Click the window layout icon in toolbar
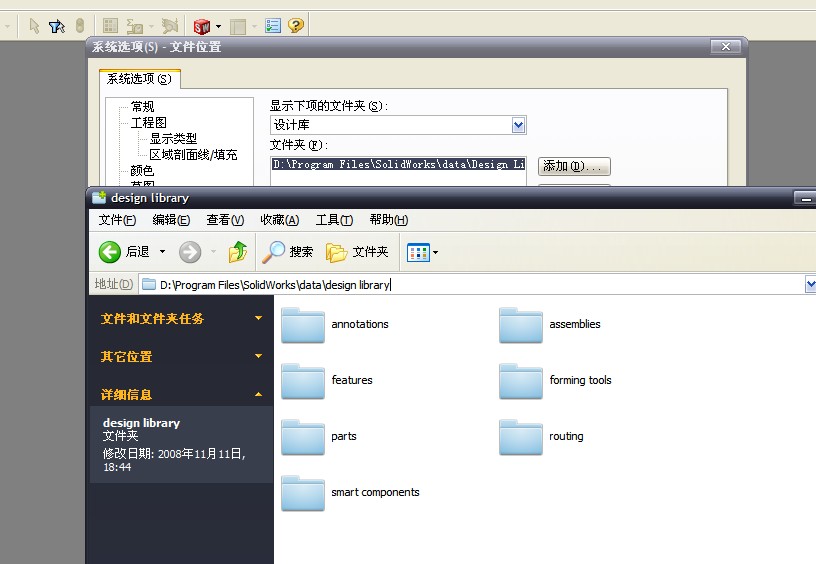The height and width of the screenshot is (564, 816). (238, 26)
